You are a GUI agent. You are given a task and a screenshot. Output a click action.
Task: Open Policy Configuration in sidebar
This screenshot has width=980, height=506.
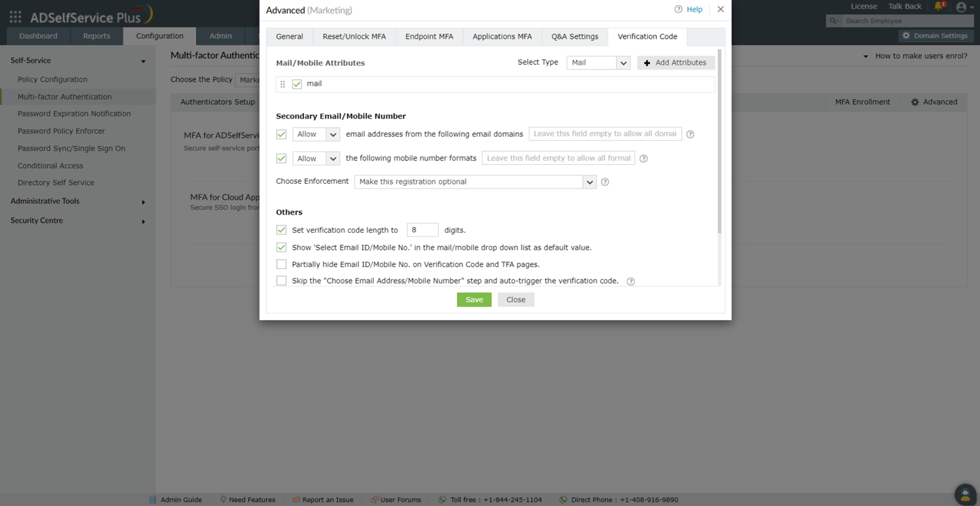[52, 80]
